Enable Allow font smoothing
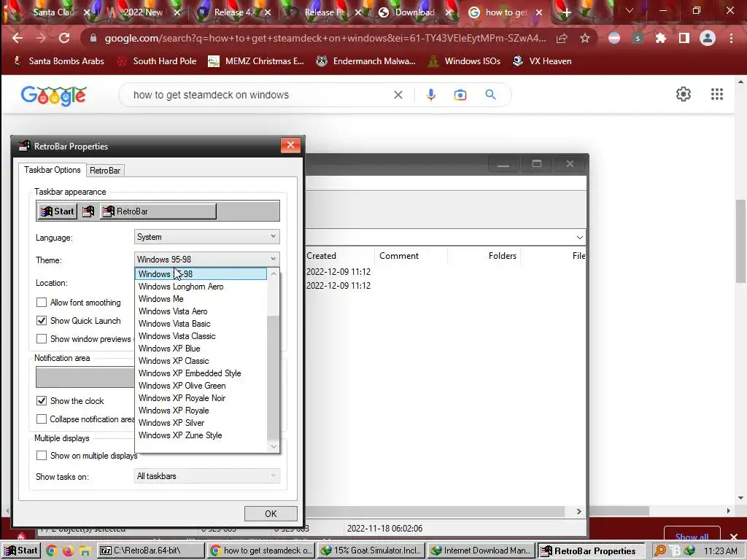The width and height of the screenshot is (747, 560). [42, 303]
